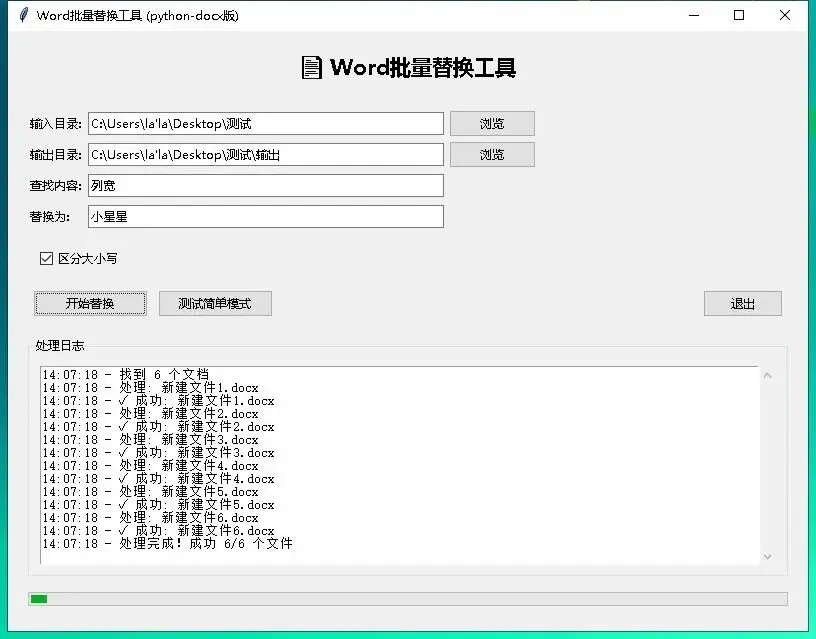Click the log scrollbar up arrow
This screenshot has width=816, height=639.
(x=768, y=375)
